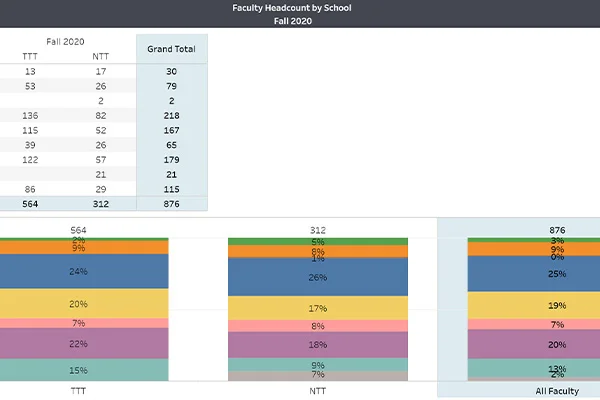
Task: Click the blue 24% segment in TTT bar
Action: (80, 271)
